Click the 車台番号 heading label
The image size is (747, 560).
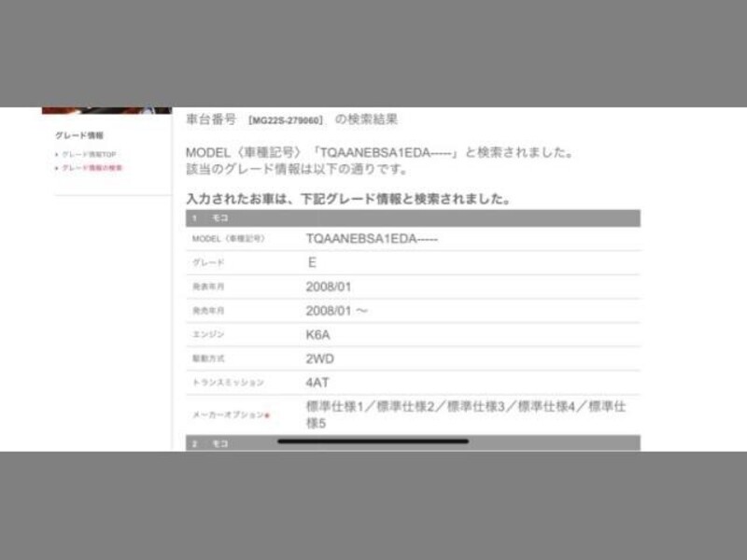pyautogui.click(x=211, y=119)
